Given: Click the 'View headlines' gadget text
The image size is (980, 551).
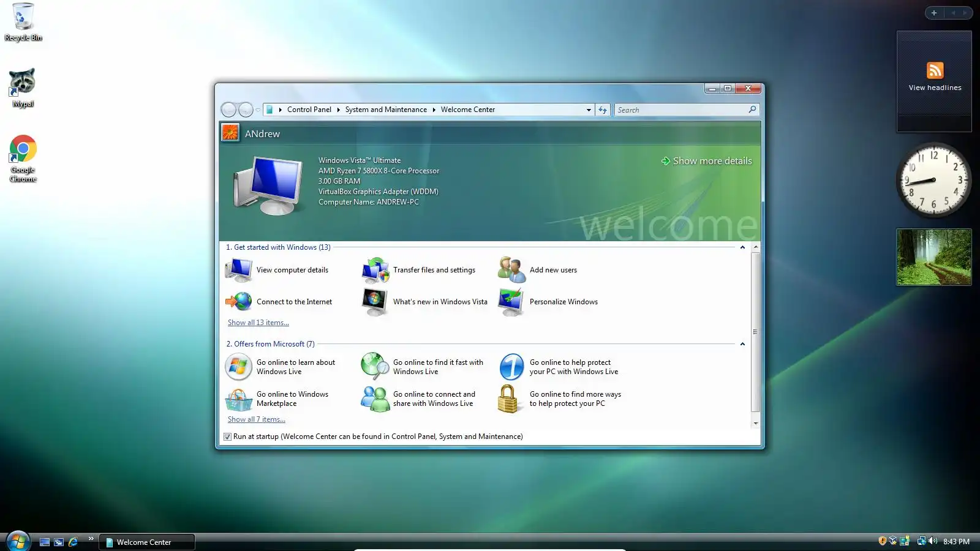Looking at the screenshot, I should point(935,88).
